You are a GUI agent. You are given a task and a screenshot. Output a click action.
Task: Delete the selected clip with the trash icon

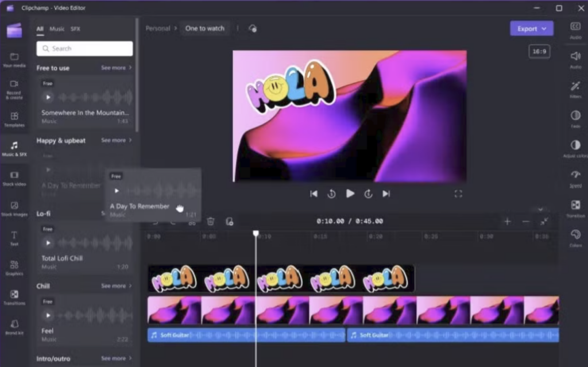click(x=211, y=221)
